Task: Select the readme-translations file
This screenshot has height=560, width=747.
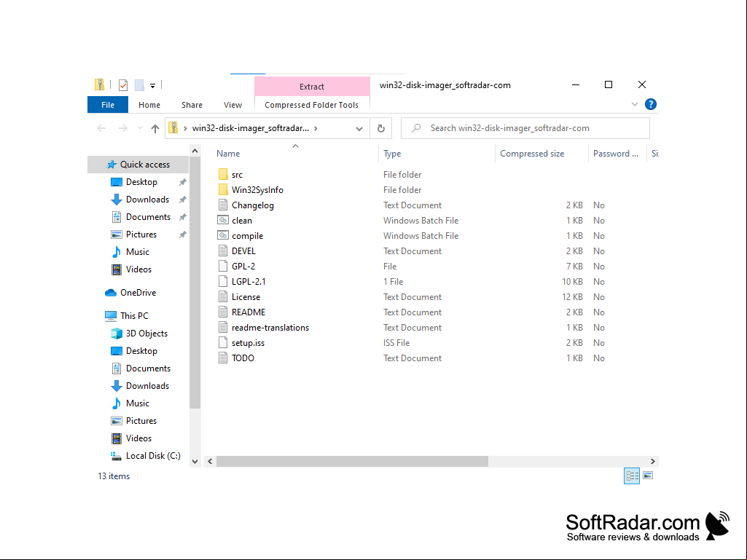Action: click(270, 328)
